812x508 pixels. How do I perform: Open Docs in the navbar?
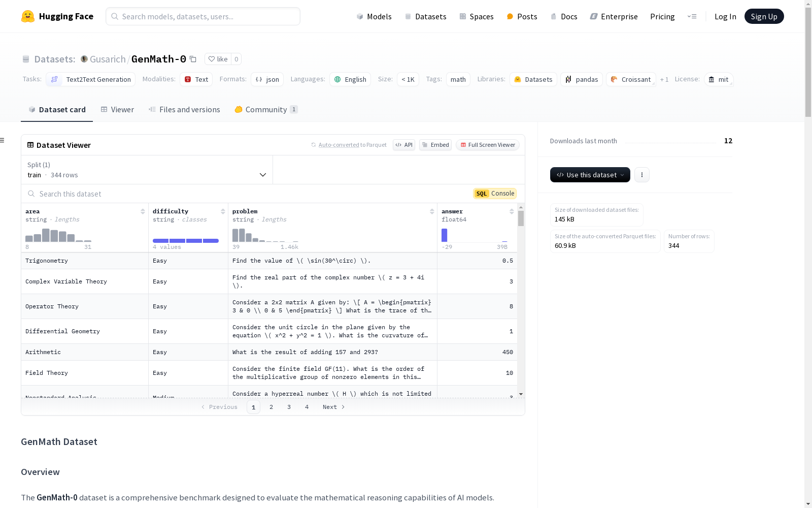564,16
